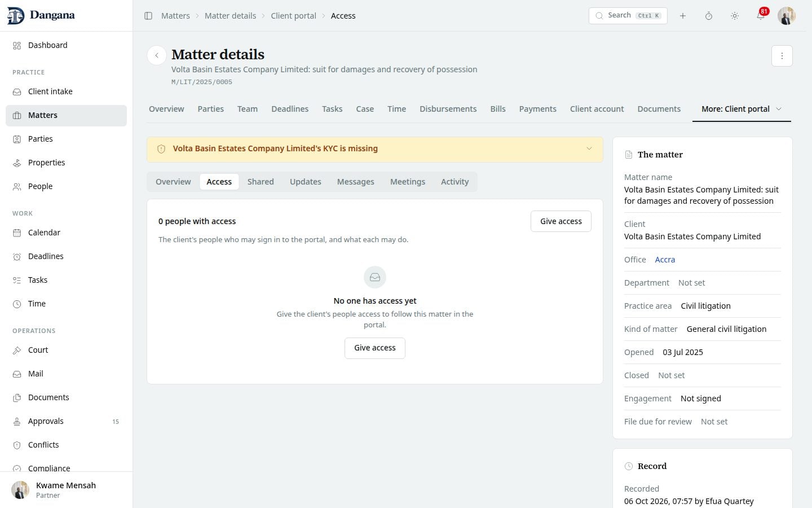Select the Messages portal sub-tab
The height and width of the screenshot is (508, 812).
pos(356,182)
